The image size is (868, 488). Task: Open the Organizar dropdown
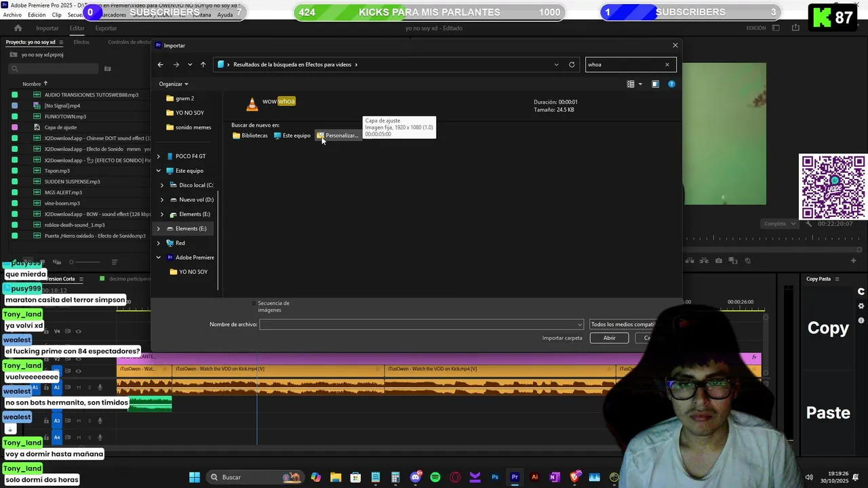(x=174, y=84)
